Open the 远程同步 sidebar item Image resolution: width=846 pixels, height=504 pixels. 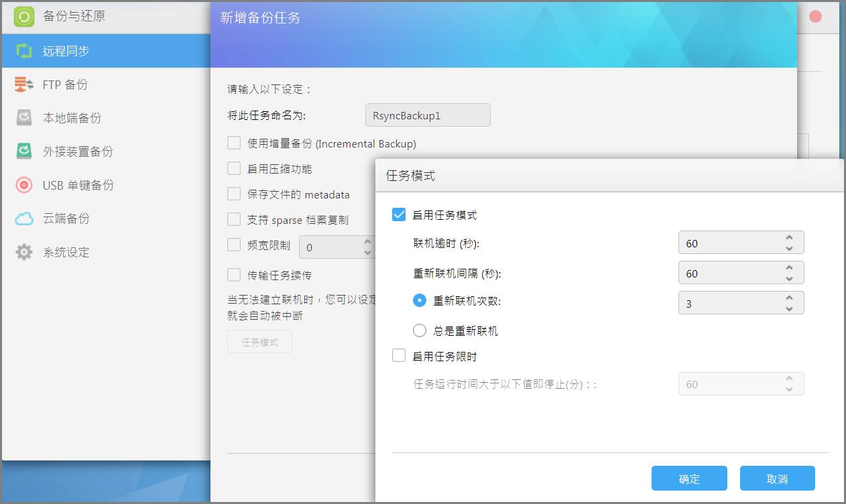pyautogui.click(x=106, y=50)
